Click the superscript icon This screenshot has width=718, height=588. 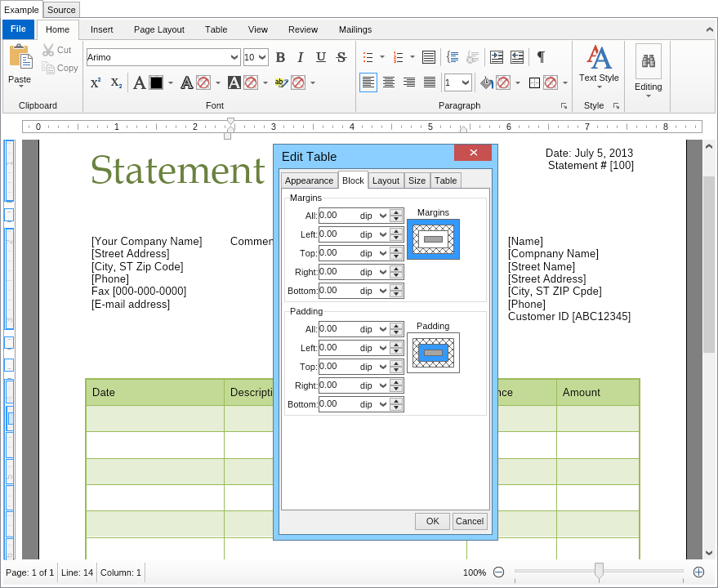tap(96, 82)
